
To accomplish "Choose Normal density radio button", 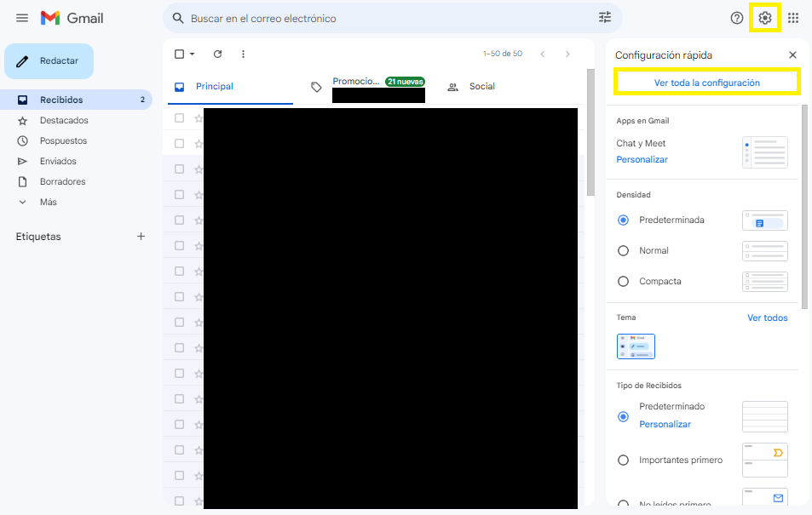I will click(x=623, y=250).
